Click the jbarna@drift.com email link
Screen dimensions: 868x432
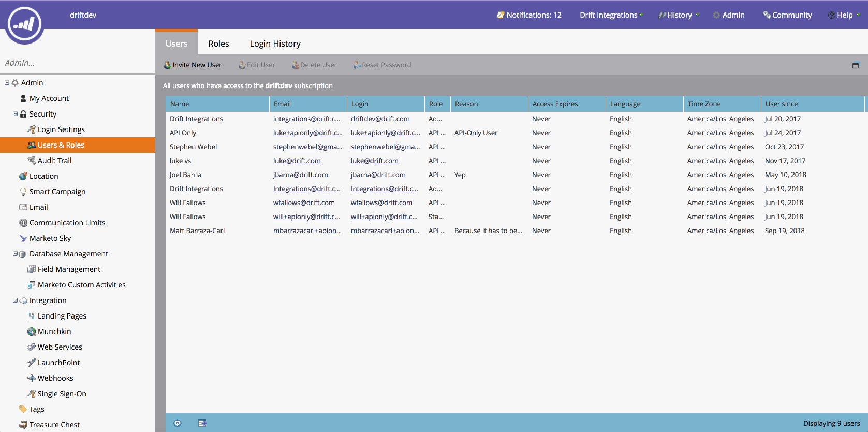[x=301, y=175]
